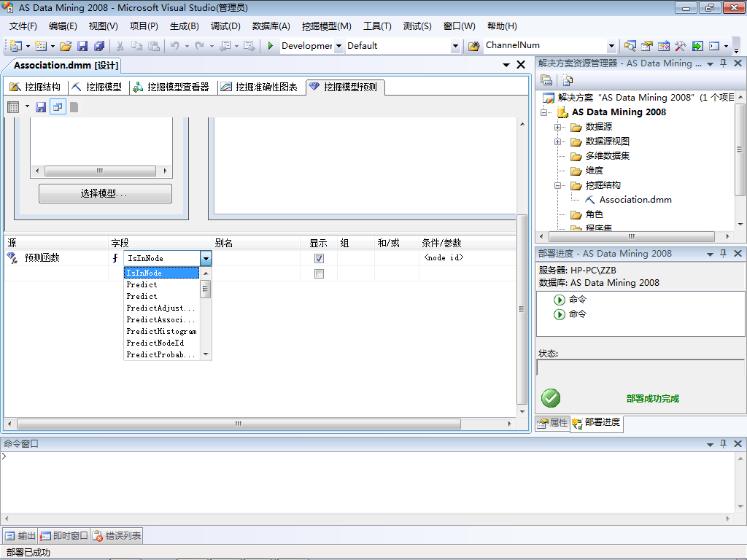
Task: Toggle auto-hide pin on Solution Explorer panel
Action: point(723,63)
